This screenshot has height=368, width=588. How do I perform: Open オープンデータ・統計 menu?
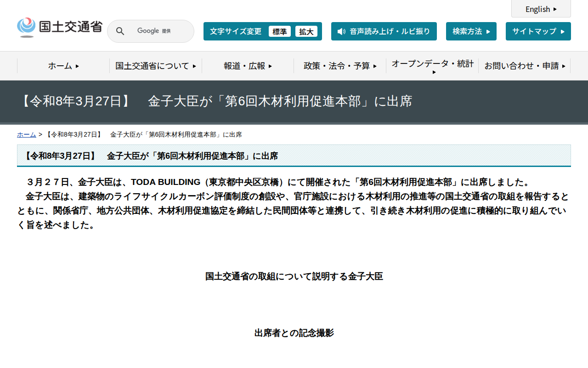pos(432,66)
